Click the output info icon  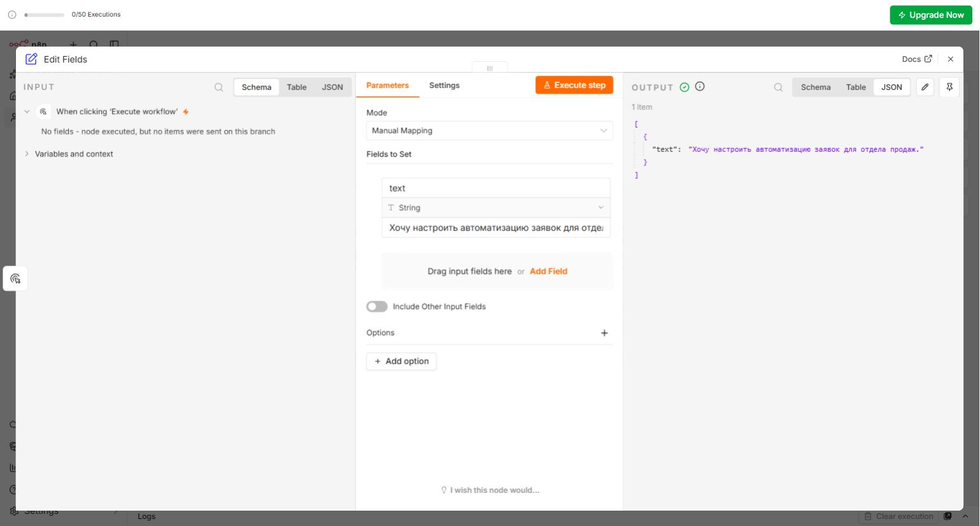point(700,86)
